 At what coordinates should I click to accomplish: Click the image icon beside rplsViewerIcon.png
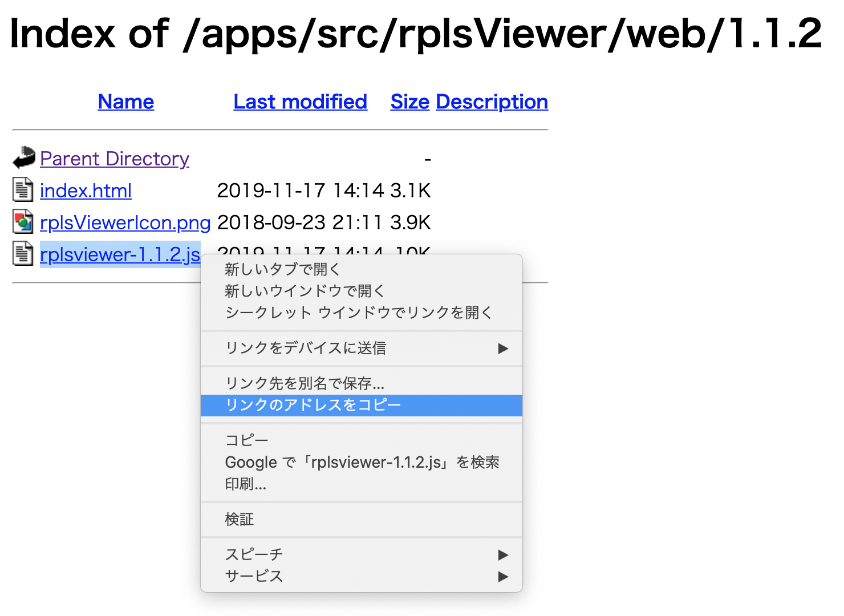pyautogui.click(x=22, y=221)
